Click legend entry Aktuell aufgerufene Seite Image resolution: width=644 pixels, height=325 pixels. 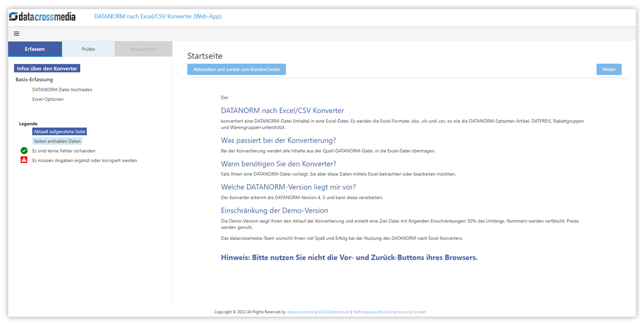pyautogui.click(x=60, y=131)
